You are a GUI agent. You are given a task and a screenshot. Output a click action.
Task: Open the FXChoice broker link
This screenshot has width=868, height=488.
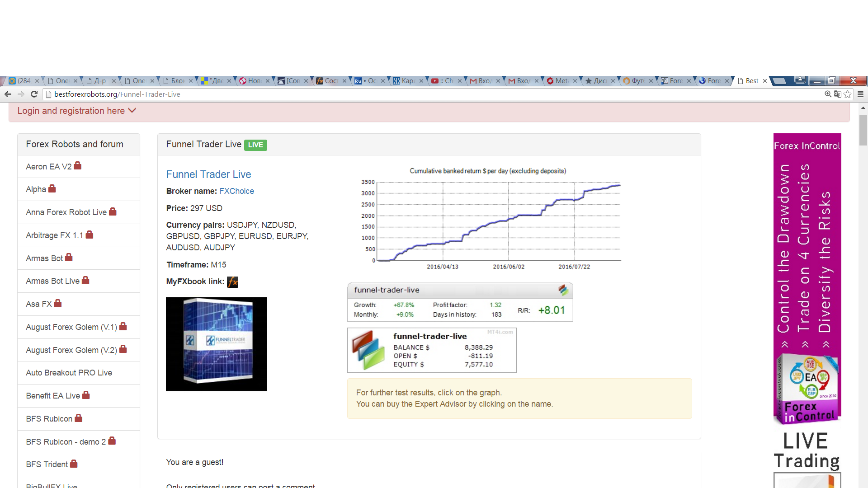(x=236, y=191)
